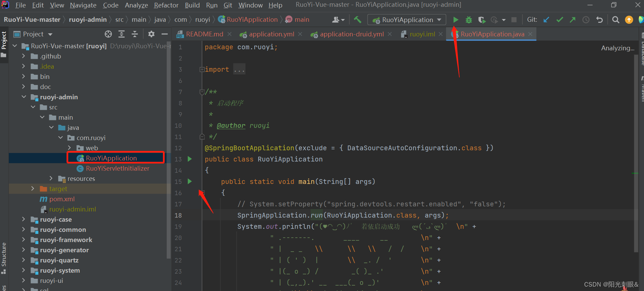Open the user account icon dropdown
The height and width of the screenshot is (291, 644).
(338, 20)
